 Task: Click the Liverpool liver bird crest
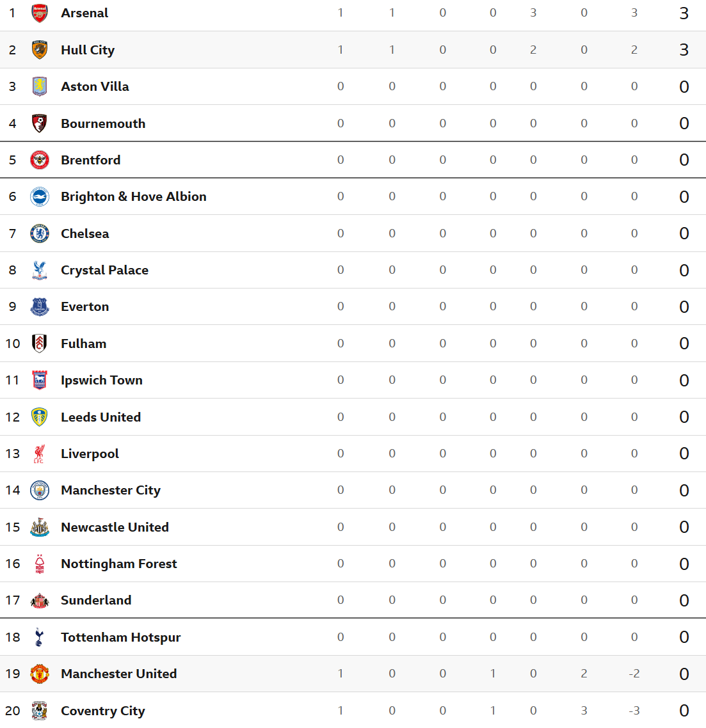(x=40, y=454)
